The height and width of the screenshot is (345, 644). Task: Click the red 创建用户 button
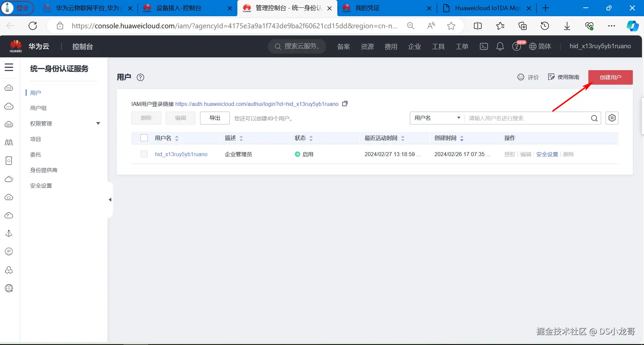(x=610, y=77)
